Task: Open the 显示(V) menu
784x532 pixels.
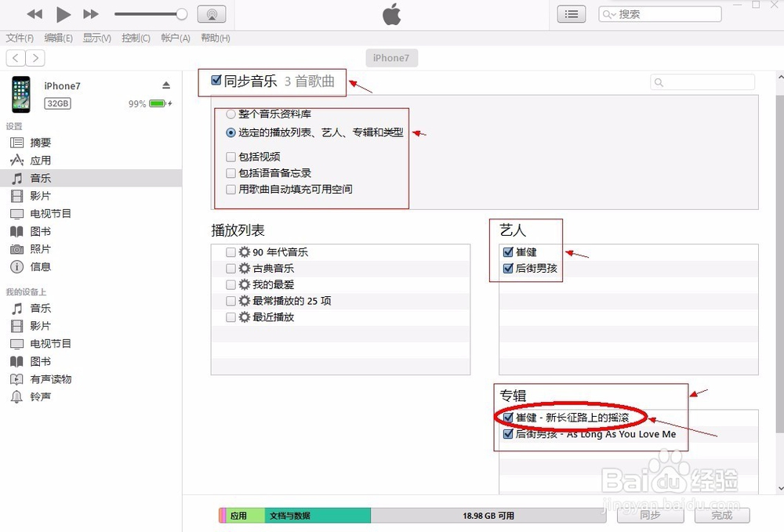Action: [97, 38]
